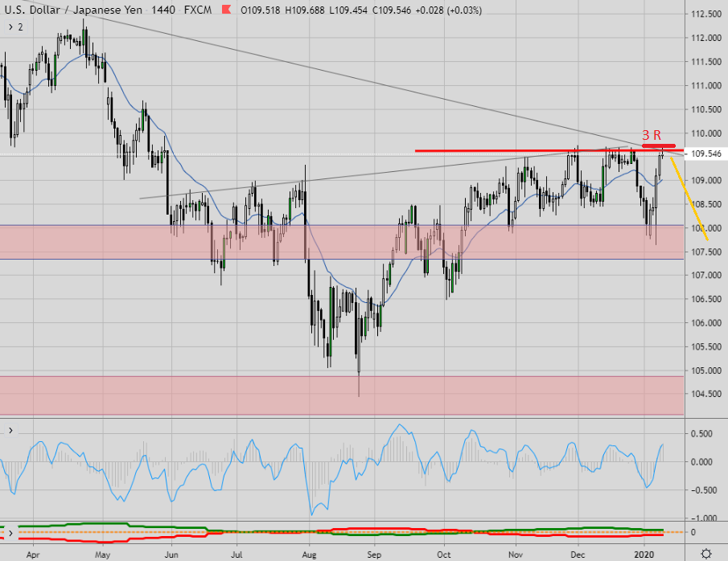Click the 107.500 price axis label

[x=706, y=252]
